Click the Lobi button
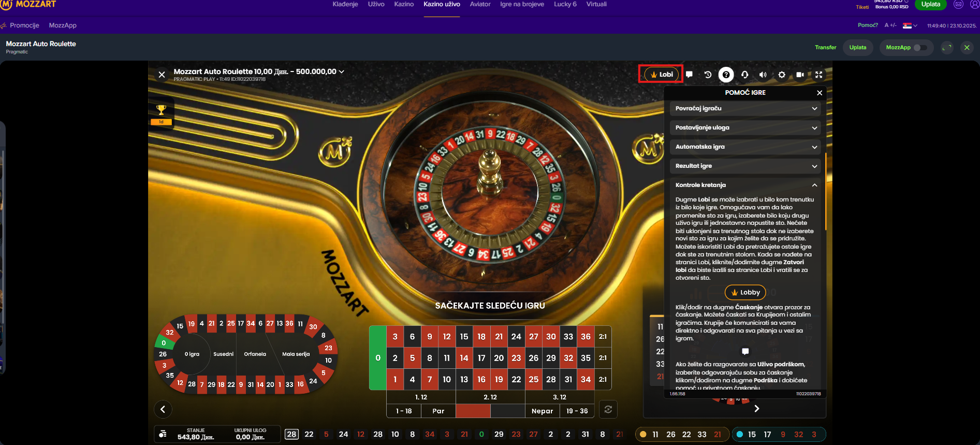Screen dimensions: 980x445 (661, 74)
